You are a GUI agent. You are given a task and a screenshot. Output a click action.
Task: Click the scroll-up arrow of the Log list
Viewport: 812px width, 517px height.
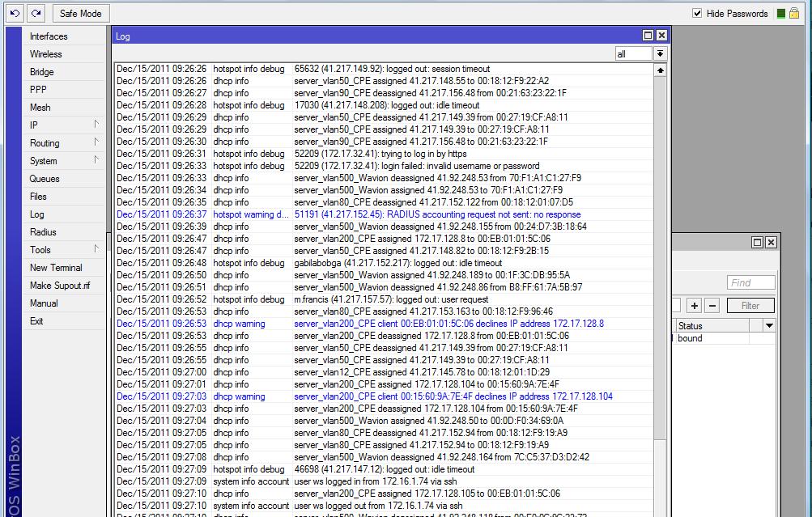click(x=660, y=69)
